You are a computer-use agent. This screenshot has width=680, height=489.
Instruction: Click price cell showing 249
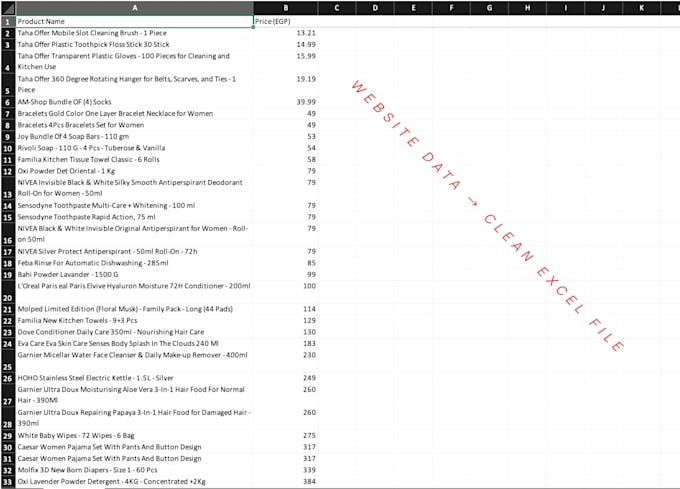[x=285, y=378]
